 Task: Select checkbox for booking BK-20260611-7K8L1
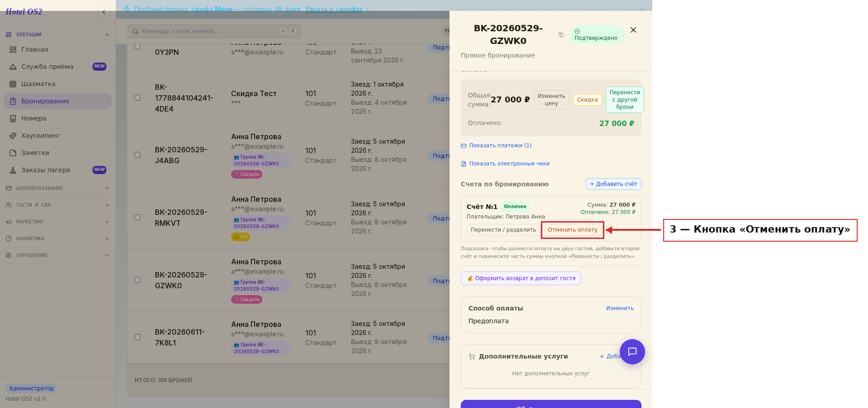[137, 337]
